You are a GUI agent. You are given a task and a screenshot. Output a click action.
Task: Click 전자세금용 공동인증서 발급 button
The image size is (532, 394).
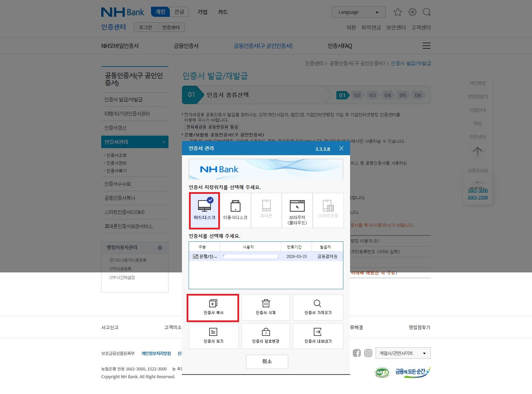(x=212, y=127)
